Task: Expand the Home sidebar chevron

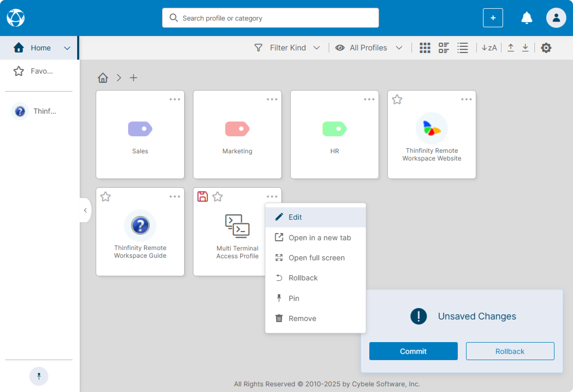Action: (x=67, y=48)
